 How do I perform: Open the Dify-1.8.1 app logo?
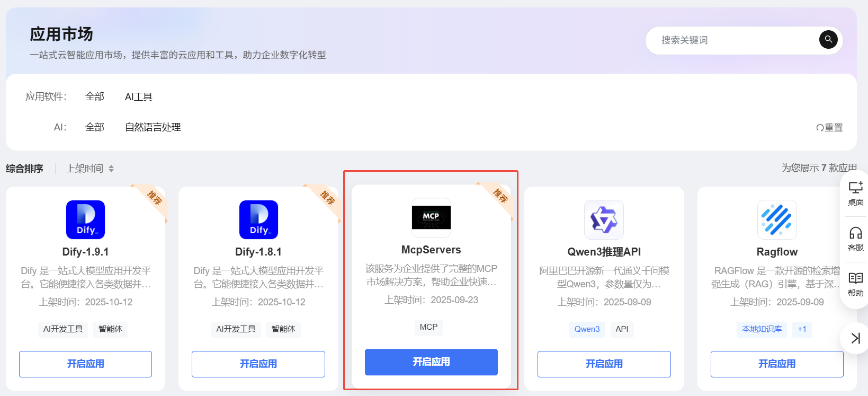(x=258, y=219)
